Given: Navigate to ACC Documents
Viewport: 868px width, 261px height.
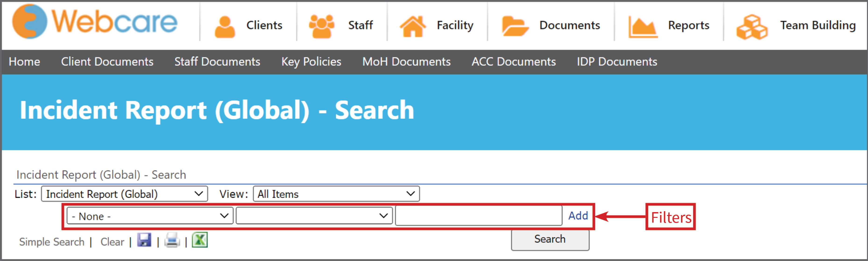Looking at the screenshot, I should pyautogui.click(x=513, y=62).
